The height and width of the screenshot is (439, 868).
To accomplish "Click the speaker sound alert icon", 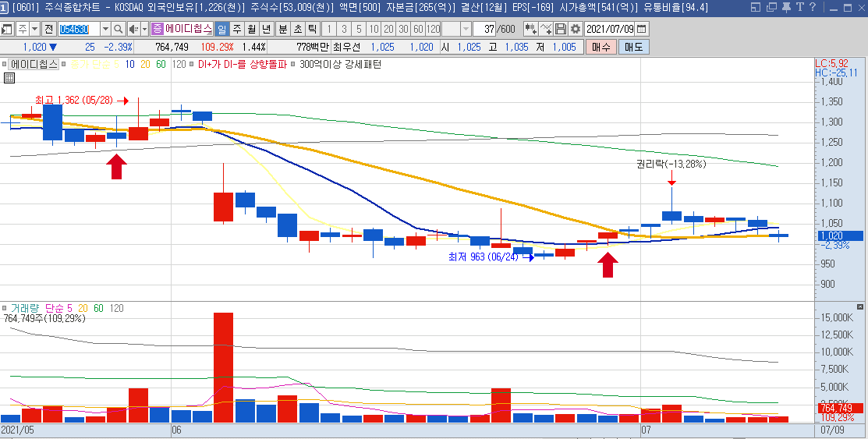I will [x=133, y=29].
